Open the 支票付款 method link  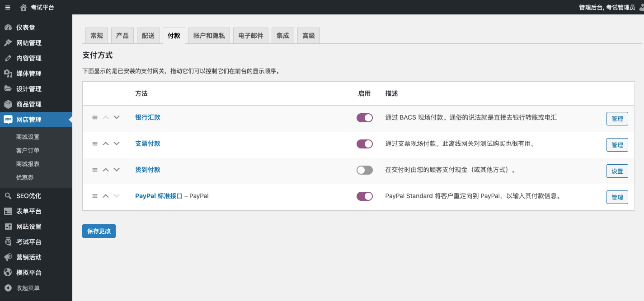(148, 144)
